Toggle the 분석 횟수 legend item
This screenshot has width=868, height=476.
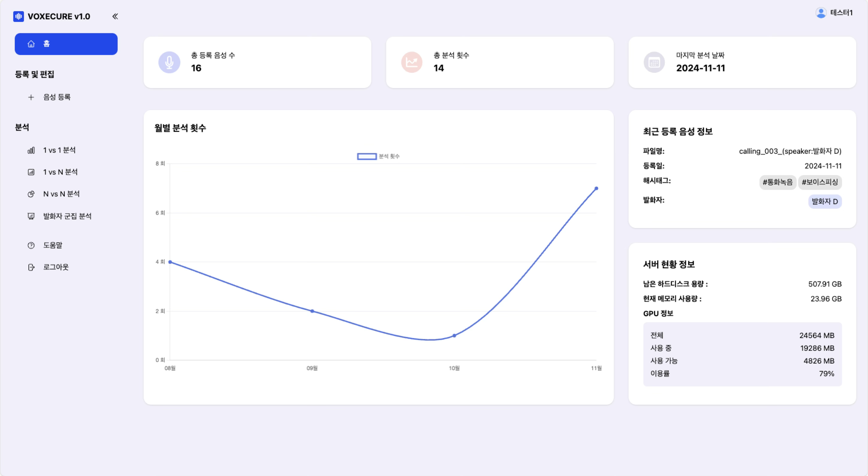pyautogui.click(x=378, y=156)
